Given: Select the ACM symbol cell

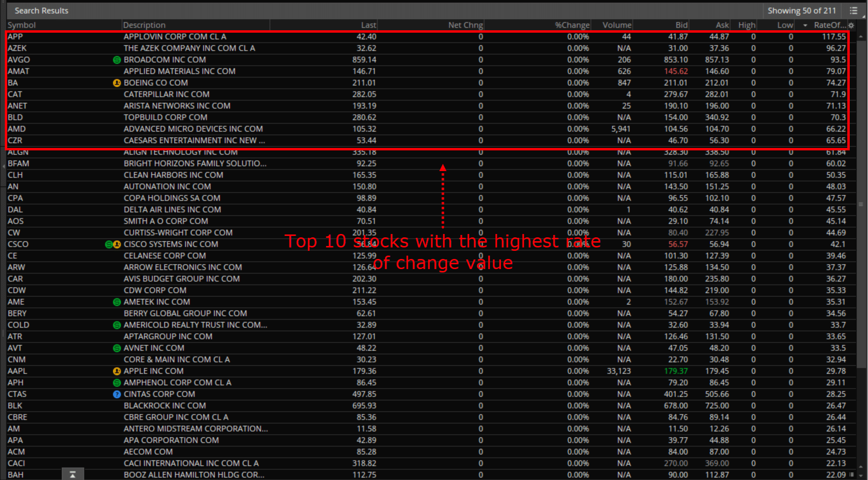Looking at the screenshot, I should click(x=16, y=452).
